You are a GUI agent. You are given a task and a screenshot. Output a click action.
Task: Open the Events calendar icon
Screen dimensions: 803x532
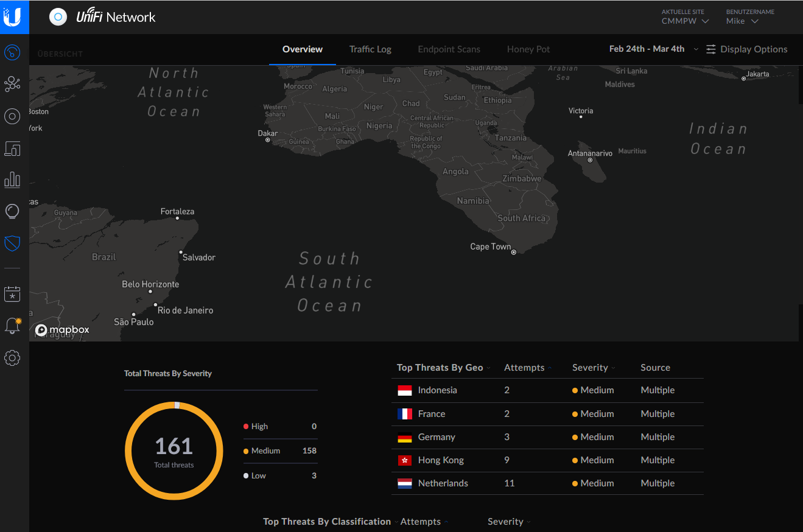(12, 294)
